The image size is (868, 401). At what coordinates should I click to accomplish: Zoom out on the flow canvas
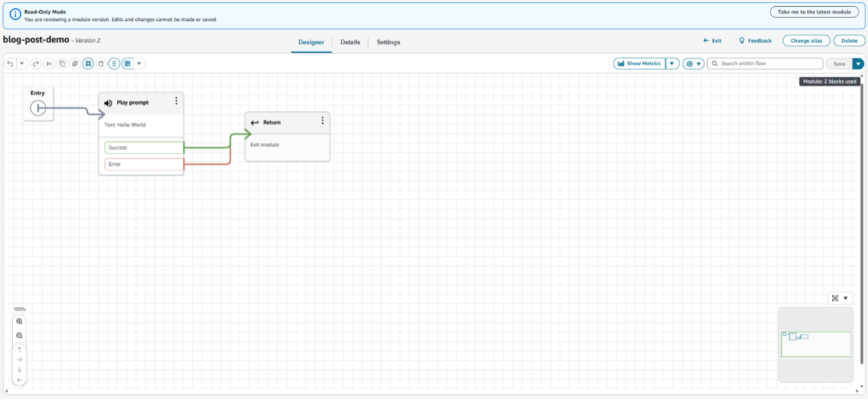[x=19, y=335]
